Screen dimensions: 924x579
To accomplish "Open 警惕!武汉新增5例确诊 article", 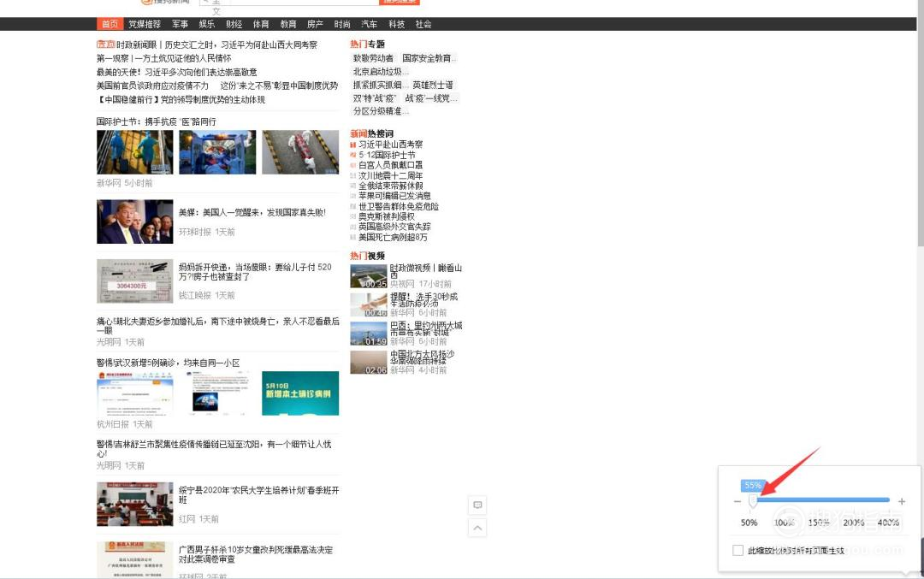I will 169,363.
